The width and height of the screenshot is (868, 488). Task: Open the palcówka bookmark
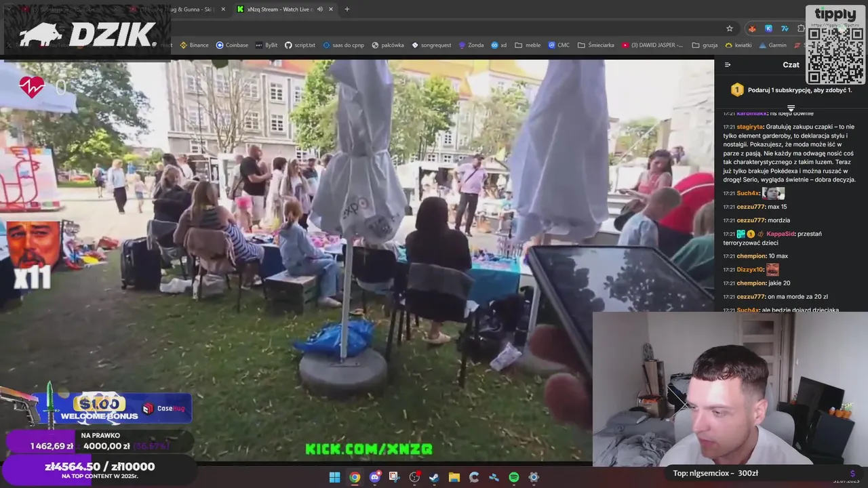pos(387,45)
